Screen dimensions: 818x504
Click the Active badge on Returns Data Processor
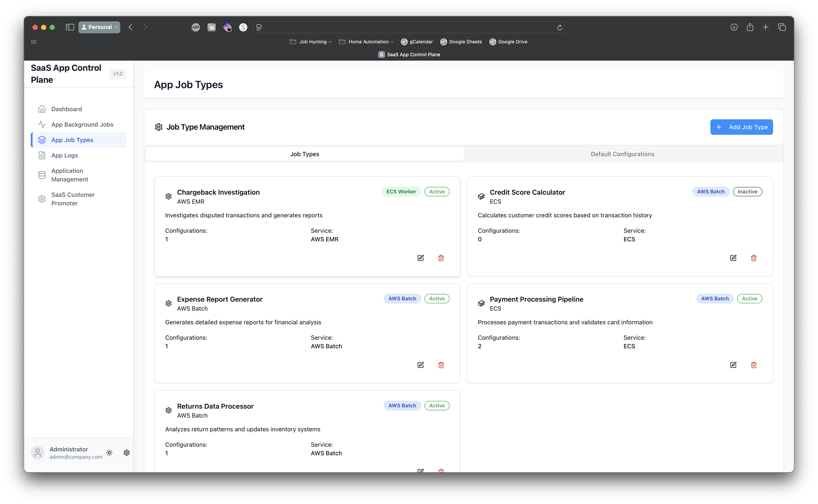pos(437,406)
